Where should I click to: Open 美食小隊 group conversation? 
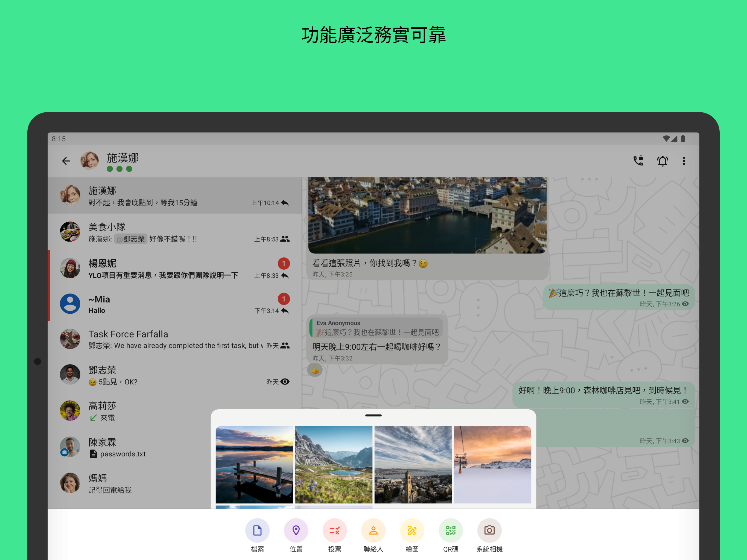pos(175,232)
